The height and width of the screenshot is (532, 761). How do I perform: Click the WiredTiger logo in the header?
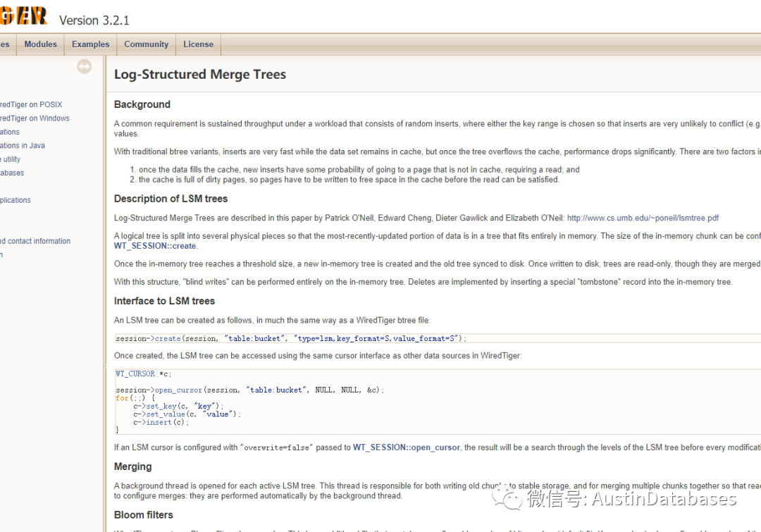[x=23, y=16]
